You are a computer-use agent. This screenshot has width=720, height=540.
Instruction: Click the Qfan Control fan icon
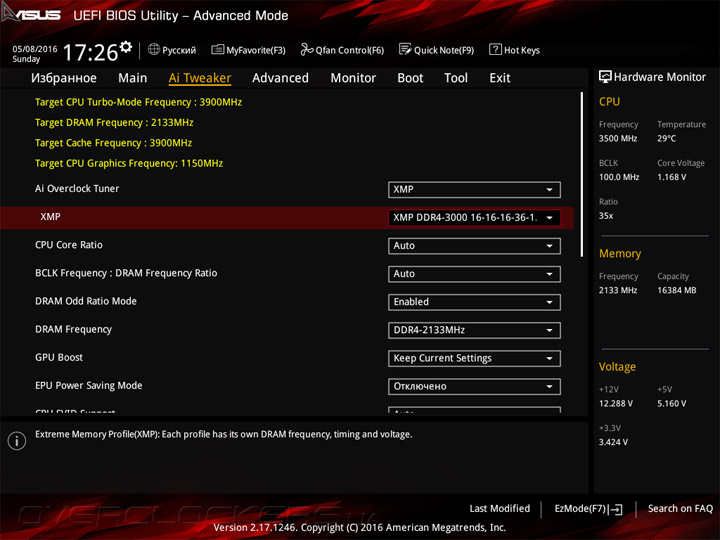(x=307, y=49)
